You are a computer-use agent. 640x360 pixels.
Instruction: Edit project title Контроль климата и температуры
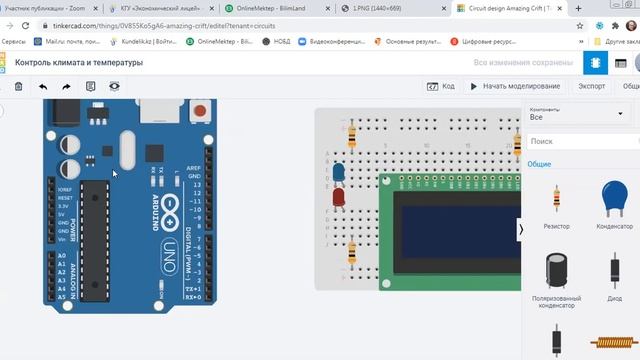(x=79, y=62)
